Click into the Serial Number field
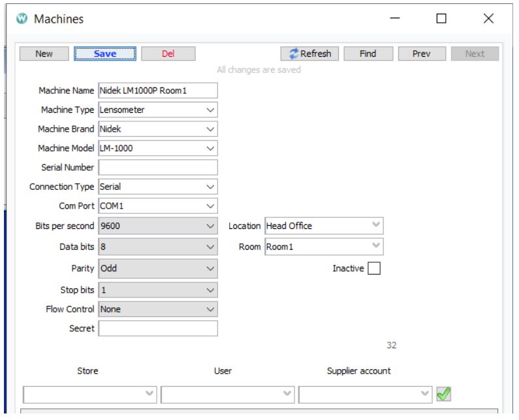Image resolution: width=519 pixels, height=420 pixels. click(x=157, y=168)
